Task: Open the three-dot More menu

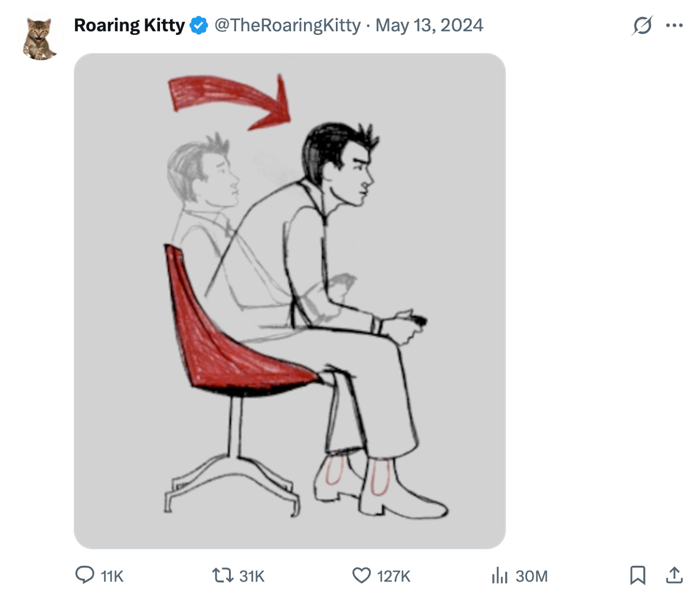Action: pos(674,25)
